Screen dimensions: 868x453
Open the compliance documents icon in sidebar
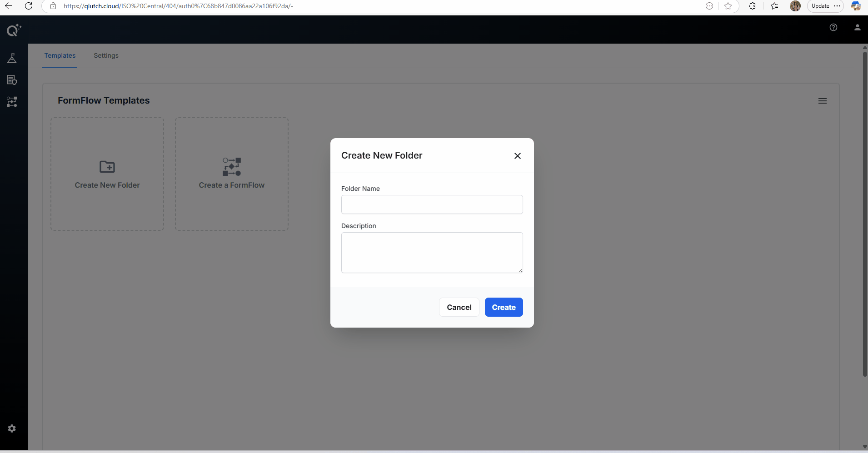tap(12, 80)
